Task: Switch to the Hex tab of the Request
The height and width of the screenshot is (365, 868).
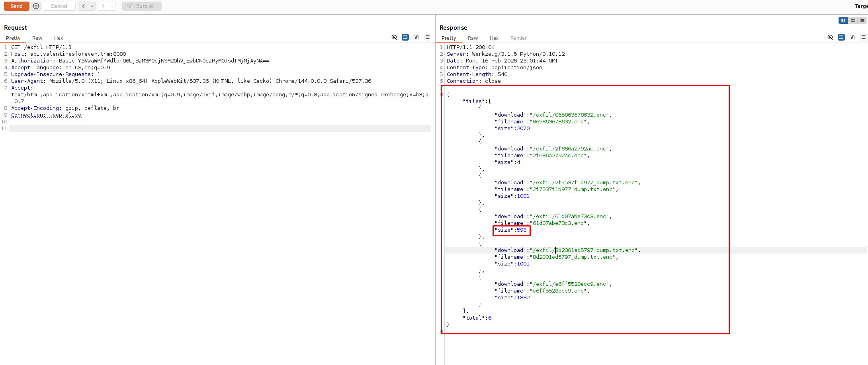Action: (x=58, y=38)
